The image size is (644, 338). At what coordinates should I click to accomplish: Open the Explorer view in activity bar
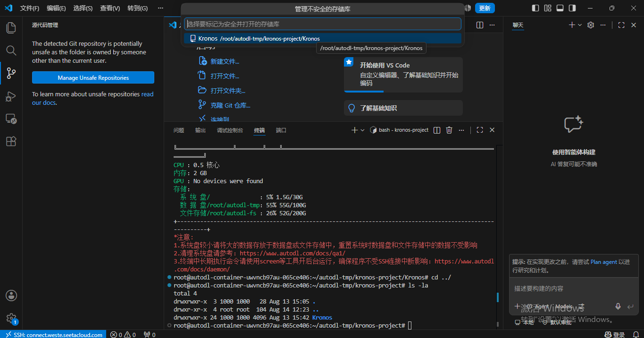[x=11, y=27]
